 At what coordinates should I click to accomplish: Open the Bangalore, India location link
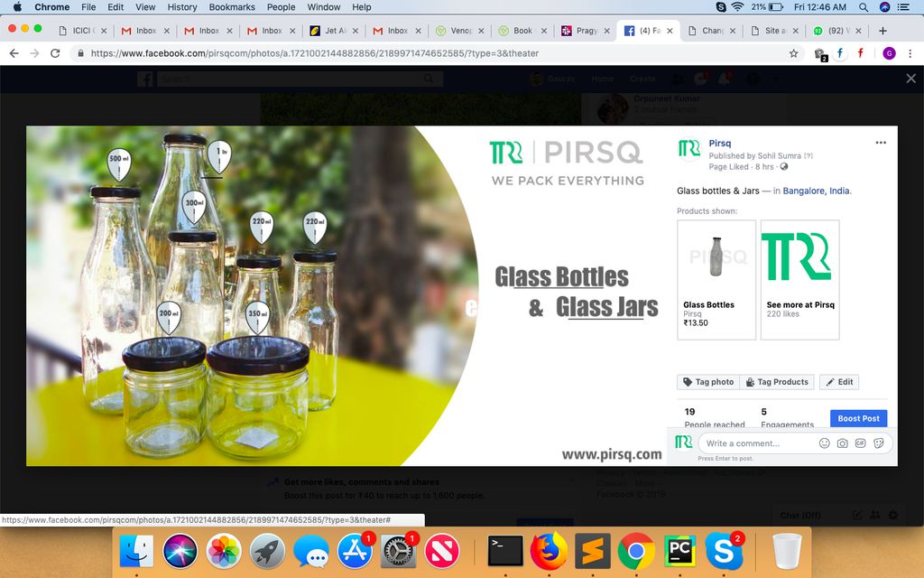pyautogui.click(x=816, y=191)
